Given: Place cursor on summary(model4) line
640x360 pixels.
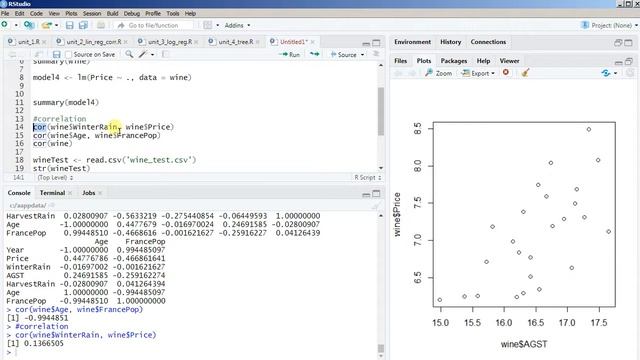Looking at the screenshot, I should coord(66,102).
